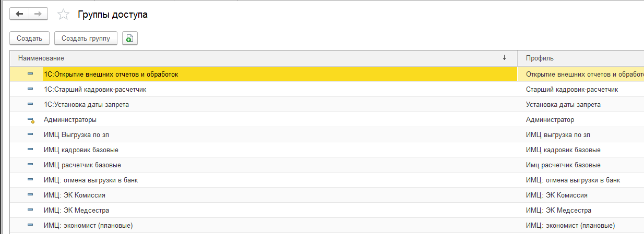Select ИМЦ: отмена выгрузки в банк row
Image resolution: width=644 pixels, height=234 pixels.
click(91, 180)
